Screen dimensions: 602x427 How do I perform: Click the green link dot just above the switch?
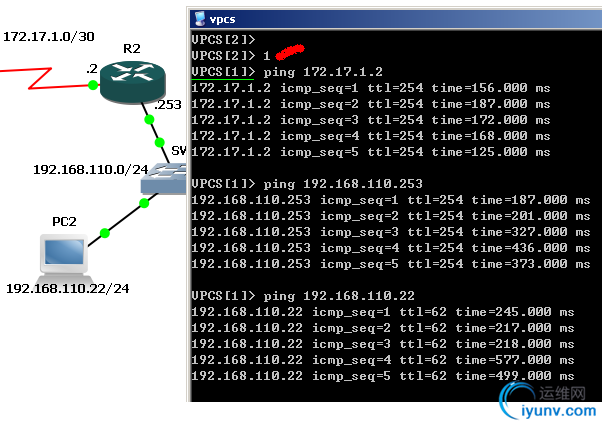160,143
